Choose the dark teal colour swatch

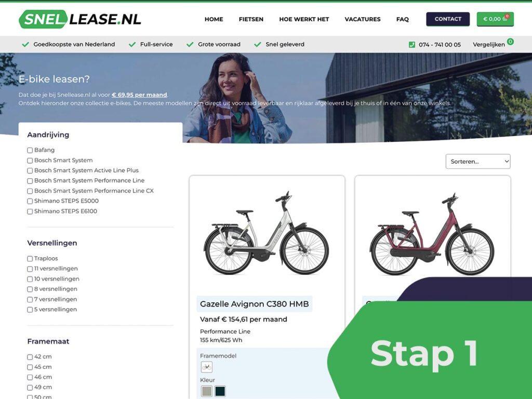[x=220, y=391]
